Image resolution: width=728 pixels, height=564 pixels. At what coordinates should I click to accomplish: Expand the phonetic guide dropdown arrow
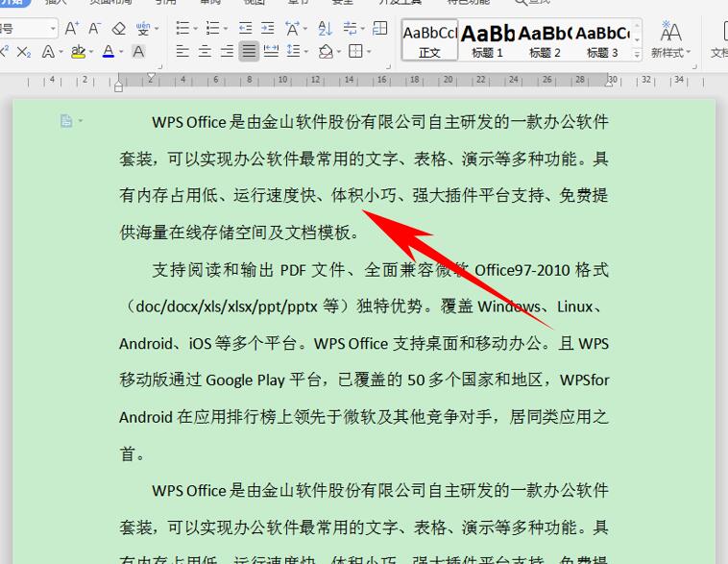point(157,29)
